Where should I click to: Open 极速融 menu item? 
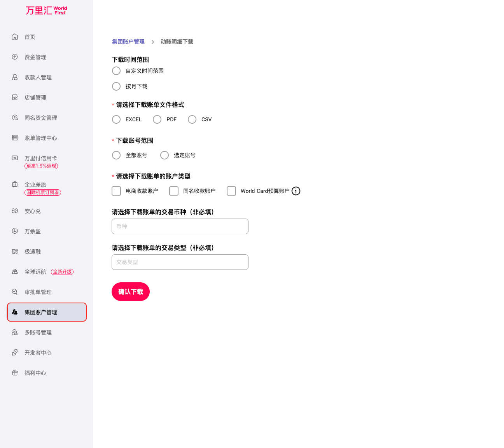click(x=33, y=252)
